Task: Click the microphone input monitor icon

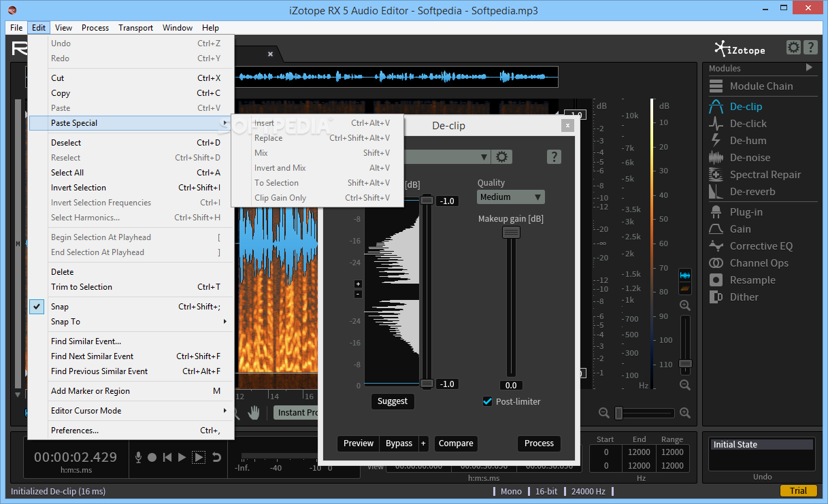Action: pos(138,458)
